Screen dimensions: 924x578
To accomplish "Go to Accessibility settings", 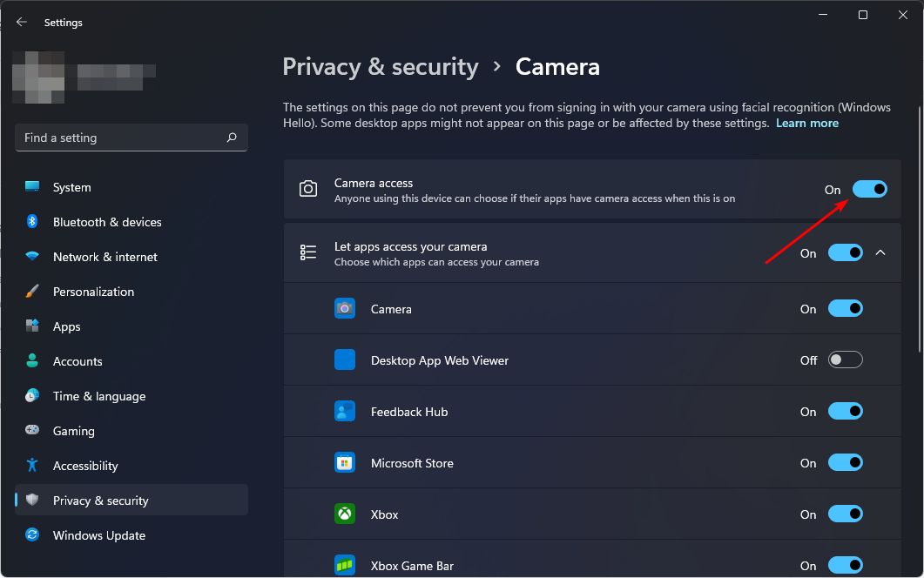I will (84, 466).
